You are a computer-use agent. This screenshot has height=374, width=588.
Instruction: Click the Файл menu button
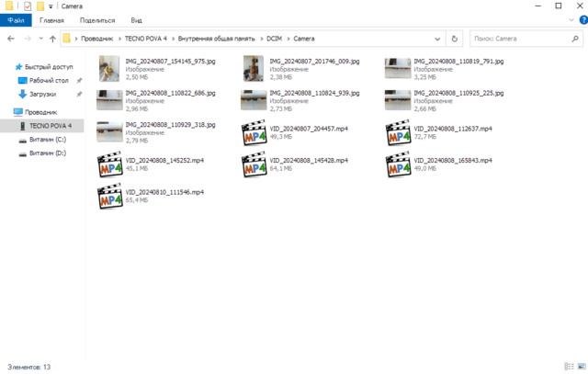(16, 19)
